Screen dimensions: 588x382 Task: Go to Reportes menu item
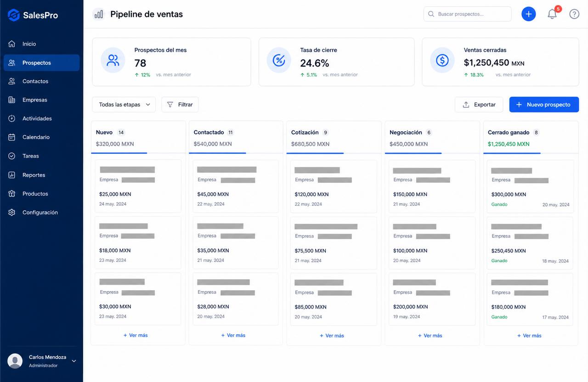point(41,175)
